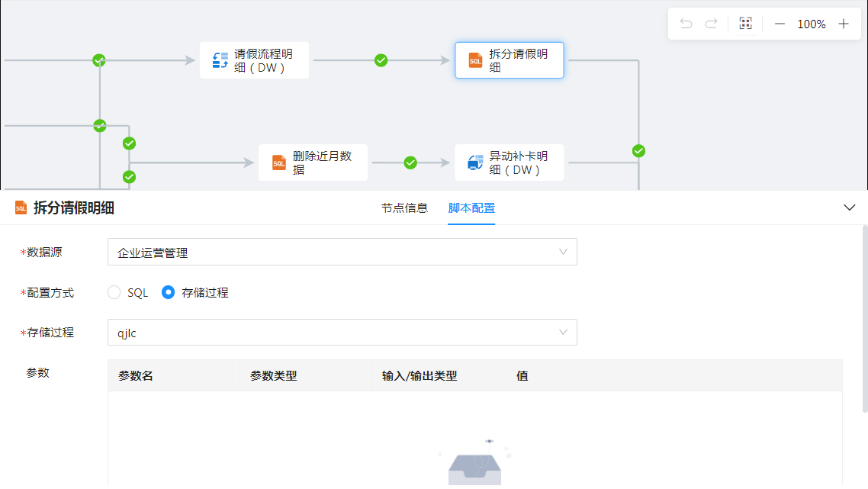Select the 拆分请假明细 SQL node

click(x=509, y=60)
